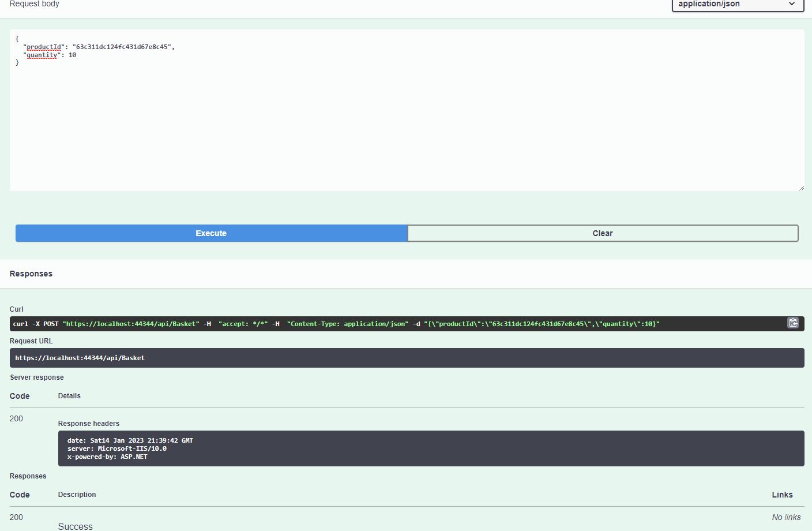Click the Server response label
812x531 pixels.
coord(37,377)
